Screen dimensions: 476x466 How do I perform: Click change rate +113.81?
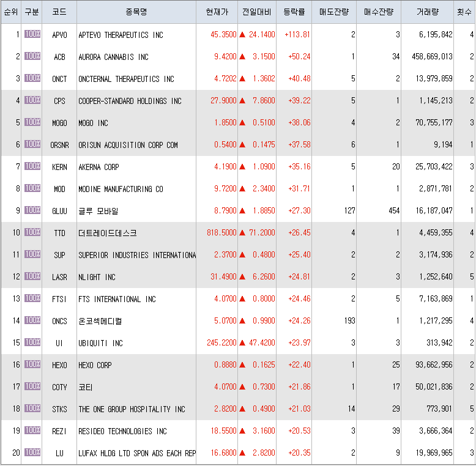point(297,34)
